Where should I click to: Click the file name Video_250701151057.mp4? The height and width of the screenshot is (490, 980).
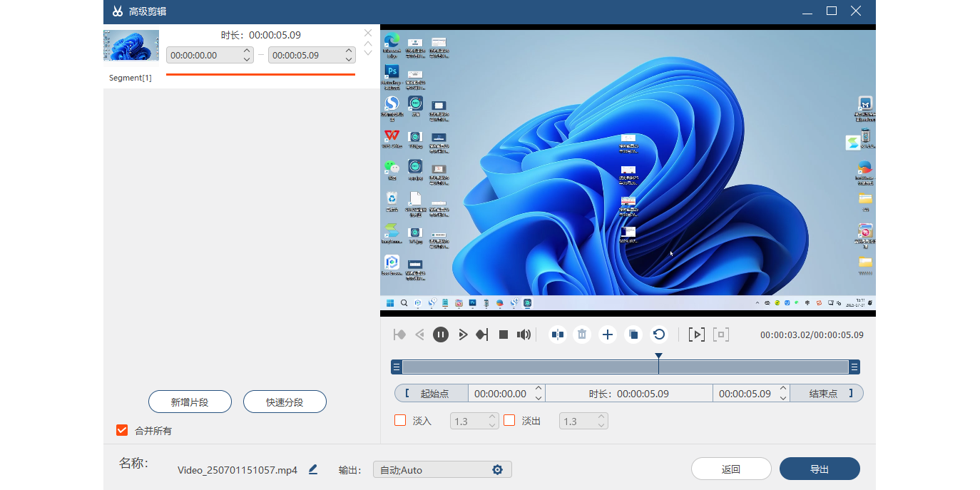point(238,470)
